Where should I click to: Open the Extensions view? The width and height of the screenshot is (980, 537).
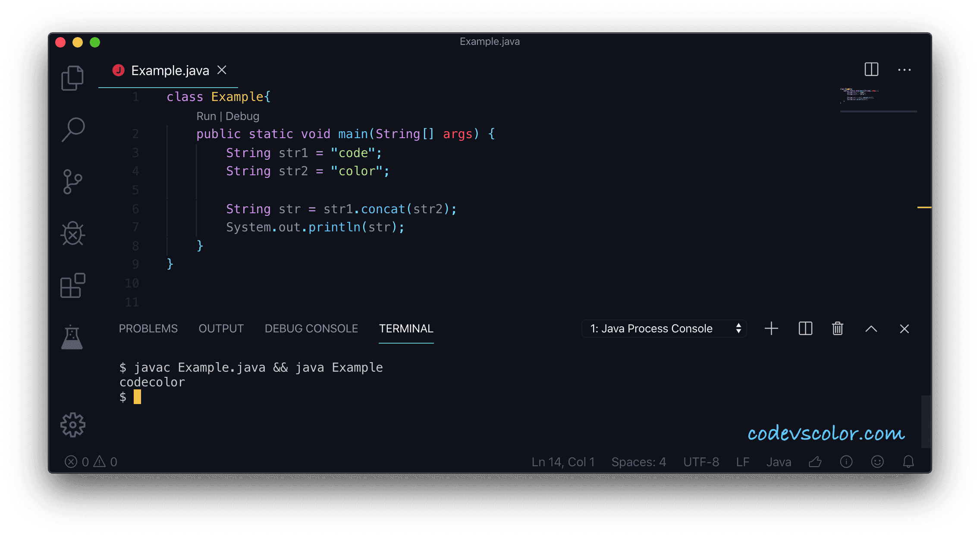pos(72,285)
